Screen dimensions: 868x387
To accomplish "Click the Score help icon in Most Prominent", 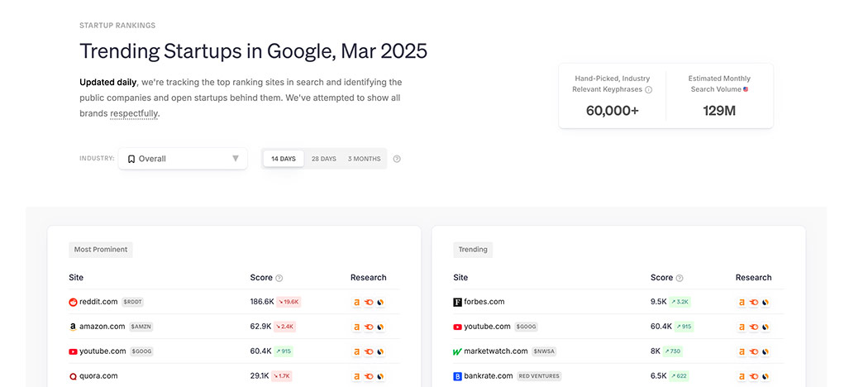I will (x=279, y=279).
